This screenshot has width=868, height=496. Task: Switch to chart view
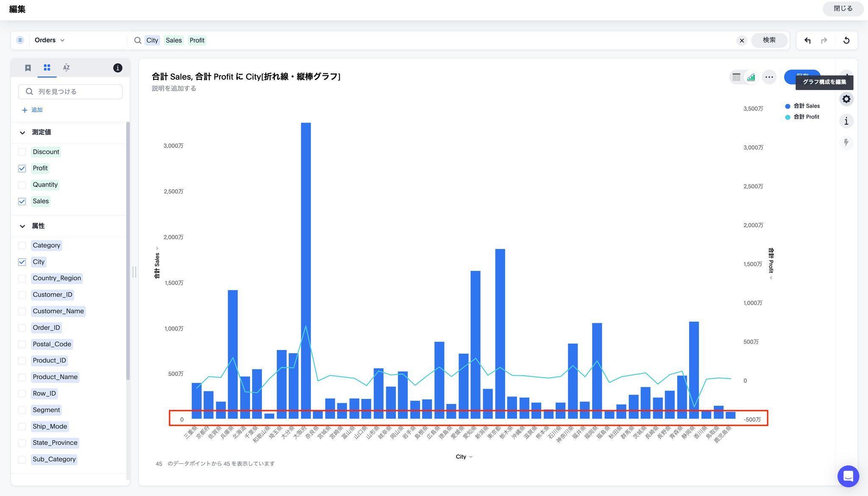click(751, 77)
